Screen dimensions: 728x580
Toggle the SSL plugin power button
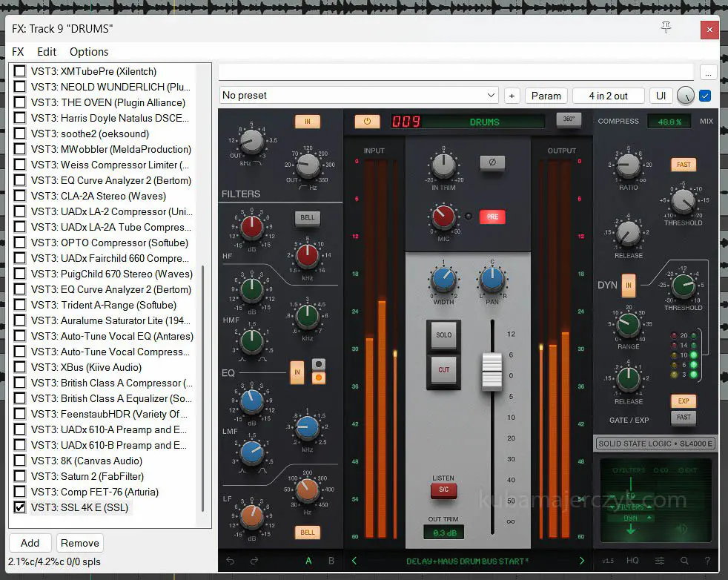pyautogui.click(x=366, y=122)
